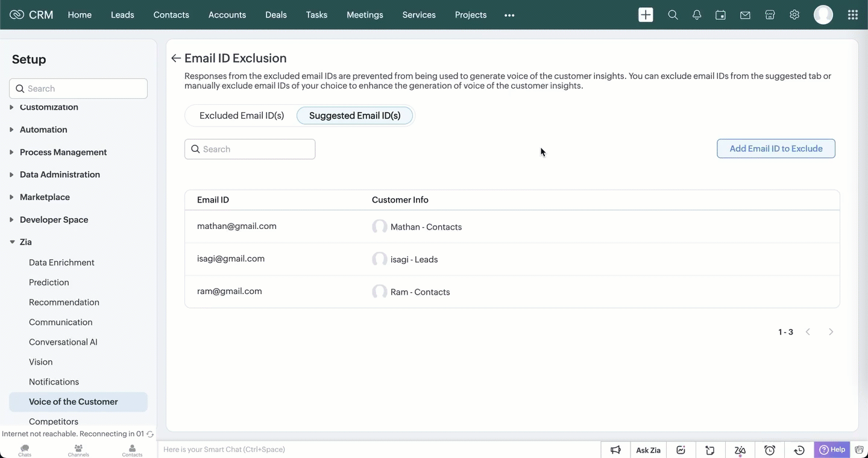This screenshot has width=868, height=458.
Task: Open the more modules ellipsis menu
Action: (x=509, y=15)
